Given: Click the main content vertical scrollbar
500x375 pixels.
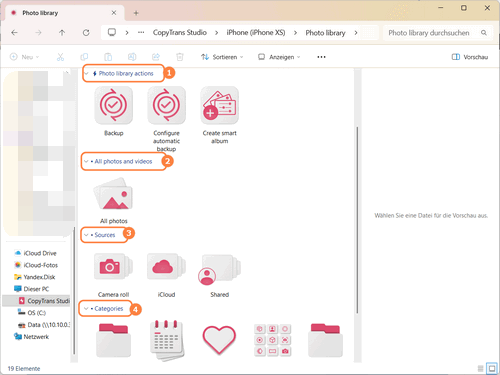Looking at the screenshot, I should [x=357, y=220].
